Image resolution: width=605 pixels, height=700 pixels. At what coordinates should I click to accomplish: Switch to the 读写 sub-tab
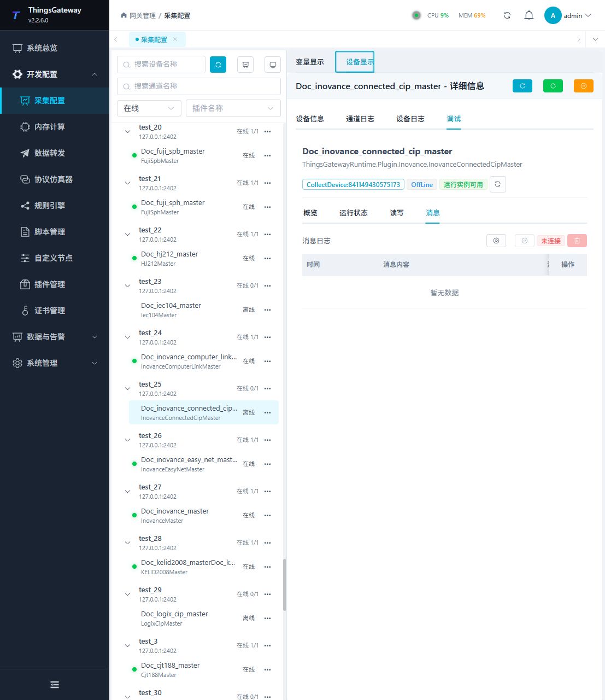tap(397, 213)
